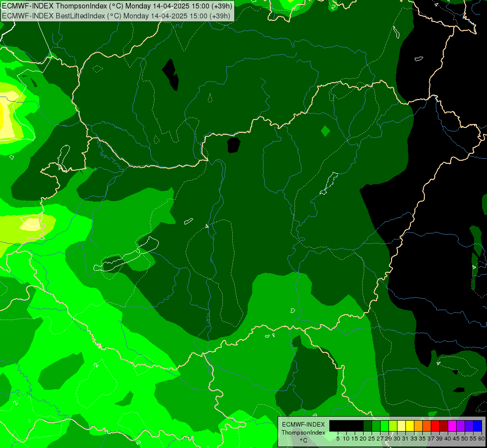Click the legend tick value 35
The image size is (487, 448).
422,439
